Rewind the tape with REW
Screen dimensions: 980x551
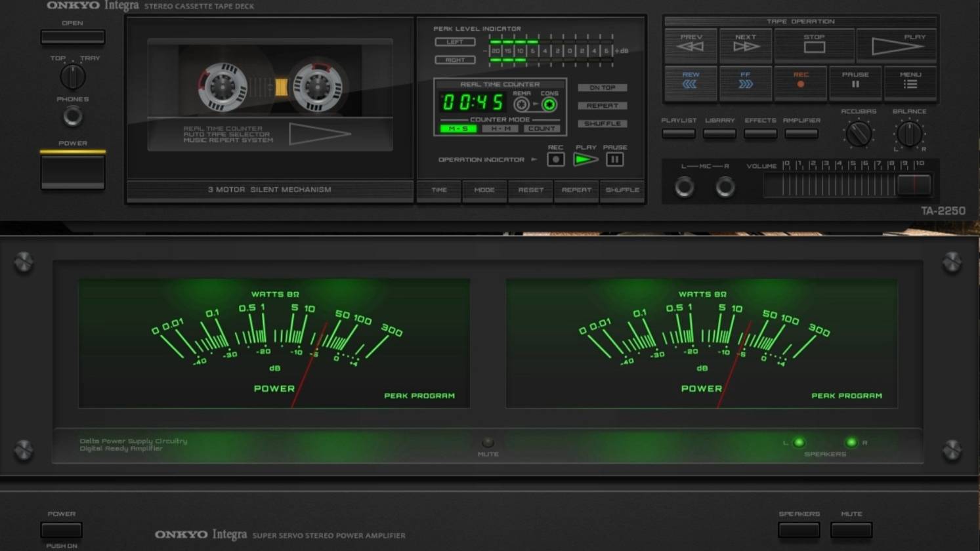click(691, 83)
